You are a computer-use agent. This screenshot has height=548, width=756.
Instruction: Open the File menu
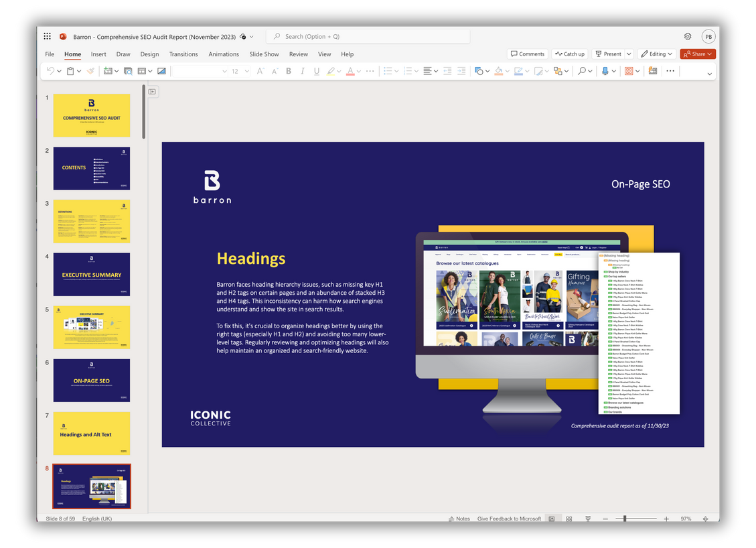coord(50,54)
